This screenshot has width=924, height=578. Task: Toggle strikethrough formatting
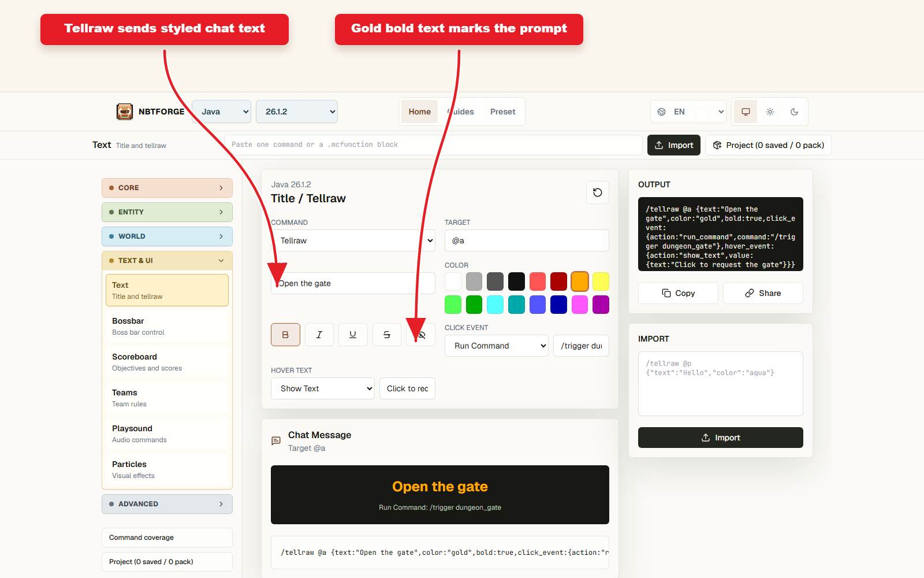(387, 335)
